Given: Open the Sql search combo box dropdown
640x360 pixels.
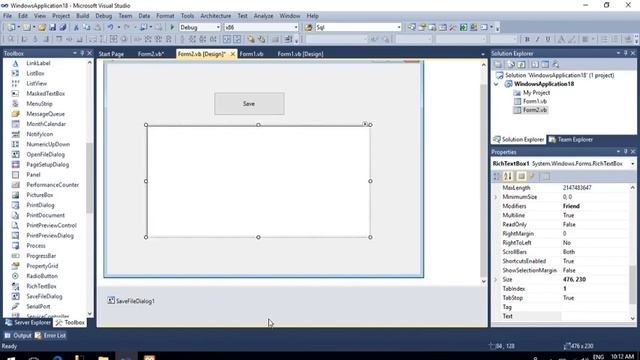Looking at the screenshot, I should pyautogui.click(x=399, y=27).
